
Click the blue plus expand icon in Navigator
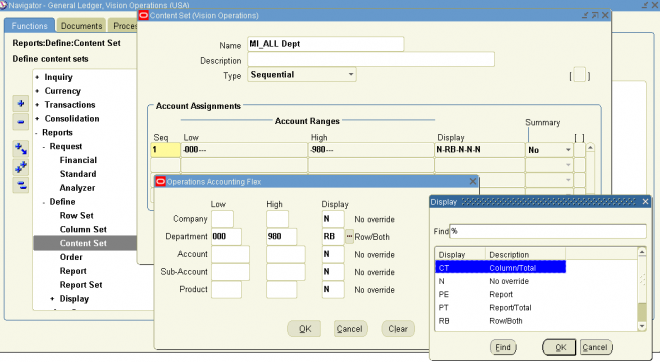tap(21, 104)
